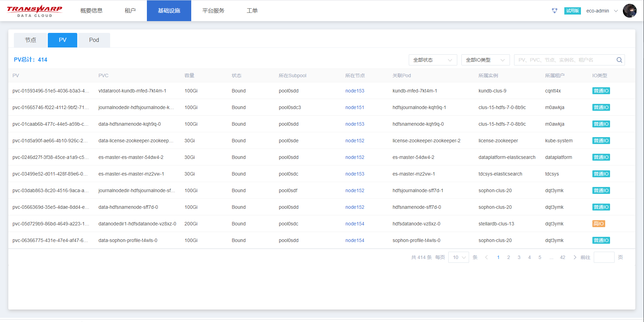Image resolution: width=644 pixels, height=322 pixels.
Task: Switch to the 节点 tab
Action: click(x=30, y=40)
